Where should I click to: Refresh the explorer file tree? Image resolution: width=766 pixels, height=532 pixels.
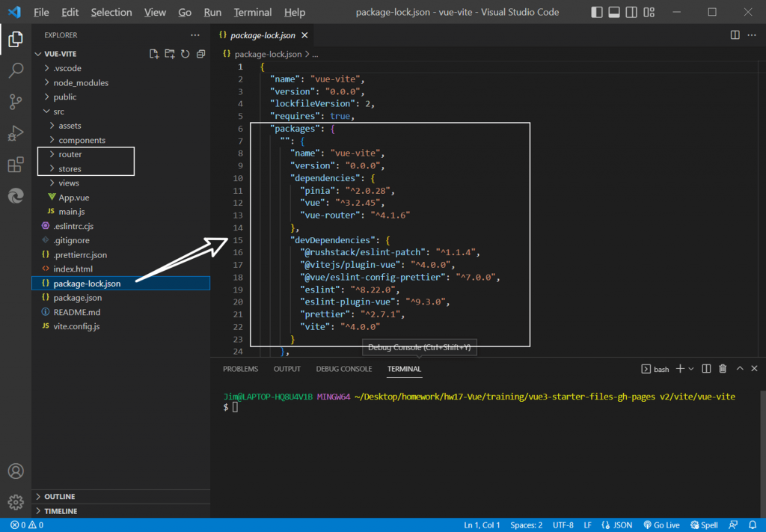tap(186, 54)
